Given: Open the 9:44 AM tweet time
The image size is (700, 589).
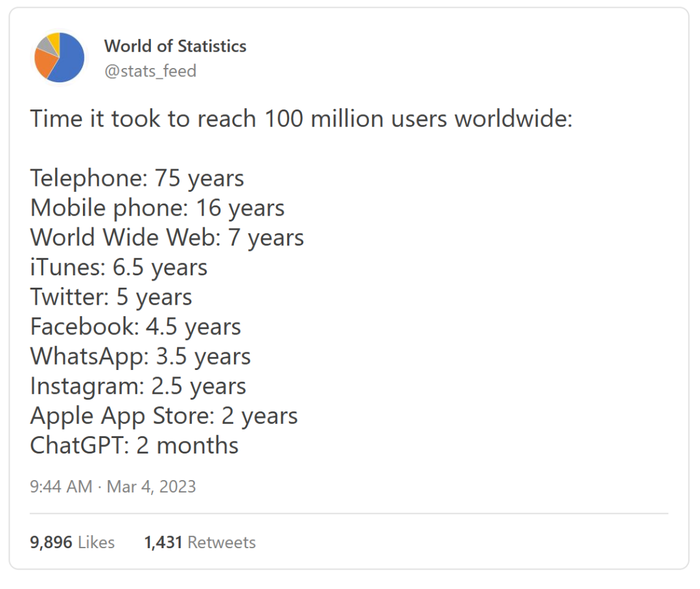Looking at the screenshot, I should coord(61,487).
